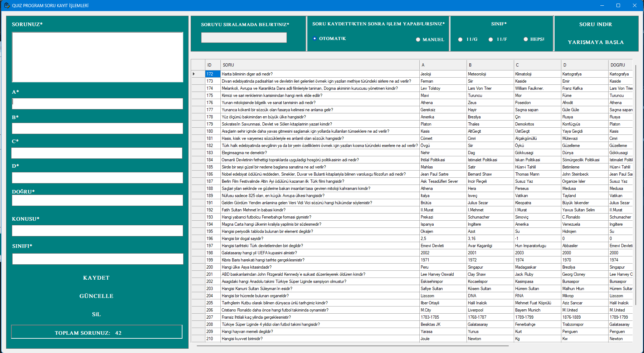Click the A column header
The width and height of the screenshot is (644, 353).
click(x=443, y=65)
